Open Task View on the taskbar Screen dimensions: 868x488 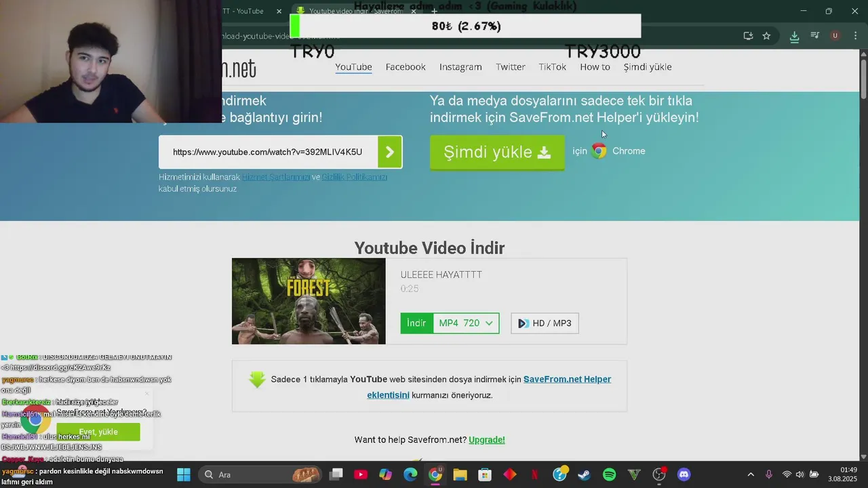click(x=336, y=474)
